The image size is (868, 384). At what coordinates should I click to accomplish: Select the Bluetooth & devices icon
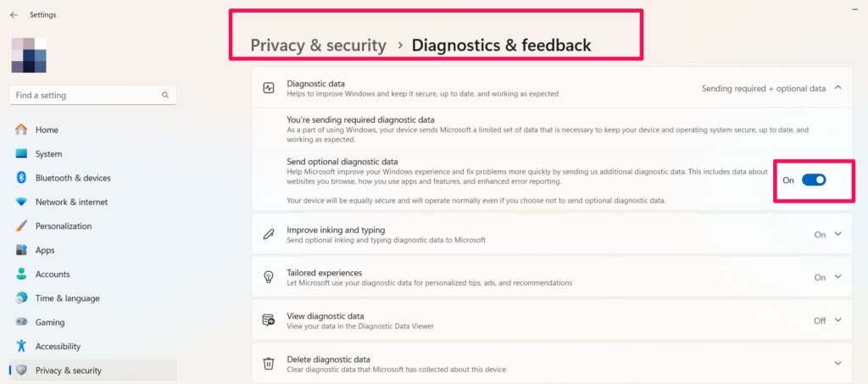pyautogui.click(x=21, y=178)
